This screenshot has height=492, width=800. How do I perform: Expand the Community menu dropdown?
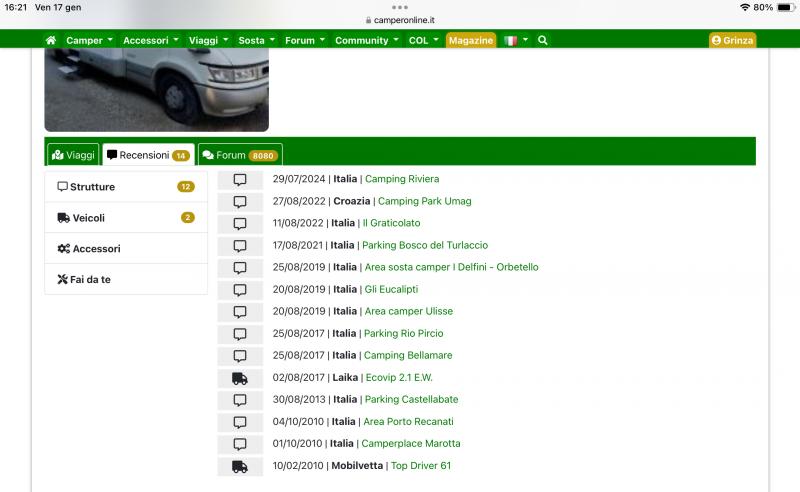[x=366, y=40]
